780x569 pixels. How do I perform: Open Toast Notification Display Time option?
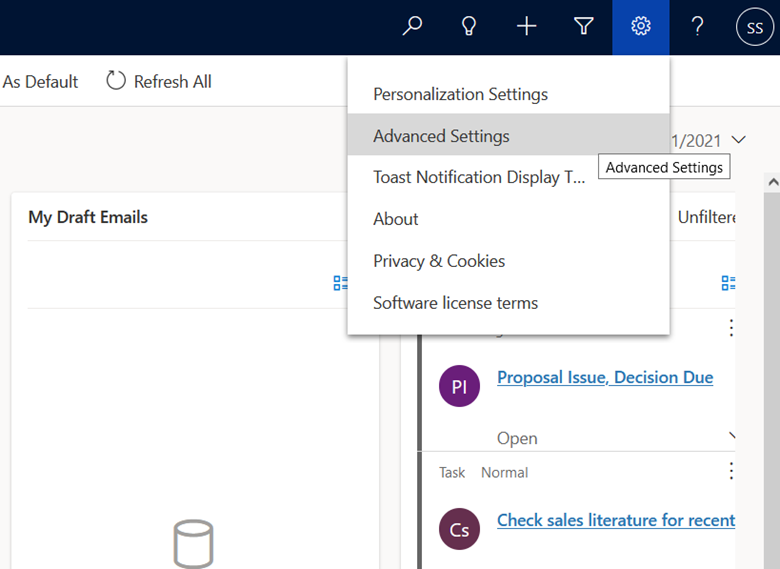click(x=479, y=177)
